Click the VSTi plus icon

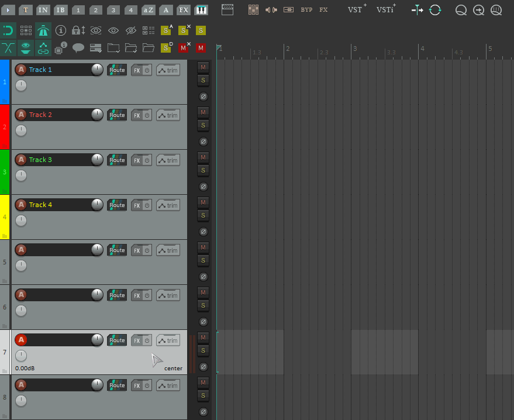click(x=386, y=9)
